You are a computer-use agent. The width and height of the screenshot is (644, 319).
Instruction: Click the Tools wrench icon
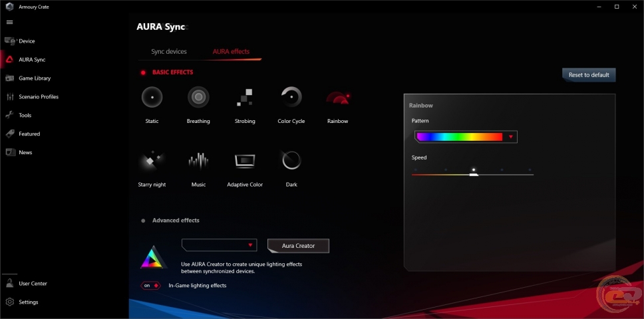point(9,115)
